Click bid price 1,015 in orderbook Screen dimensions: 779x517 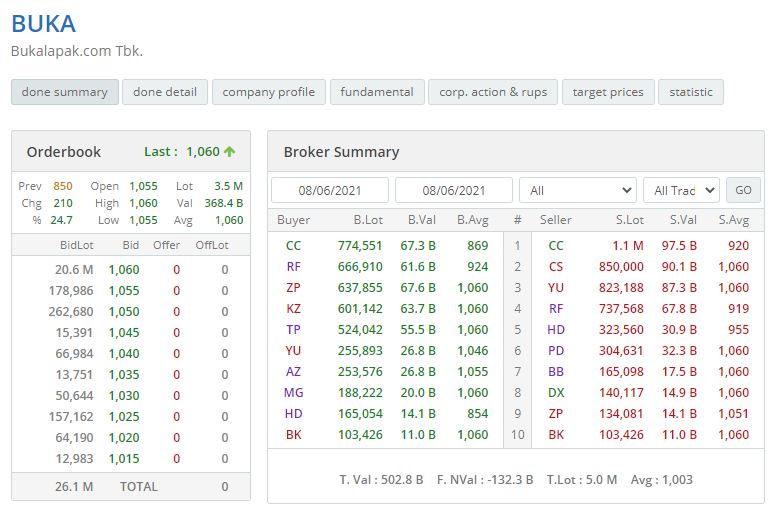(124, 459)
